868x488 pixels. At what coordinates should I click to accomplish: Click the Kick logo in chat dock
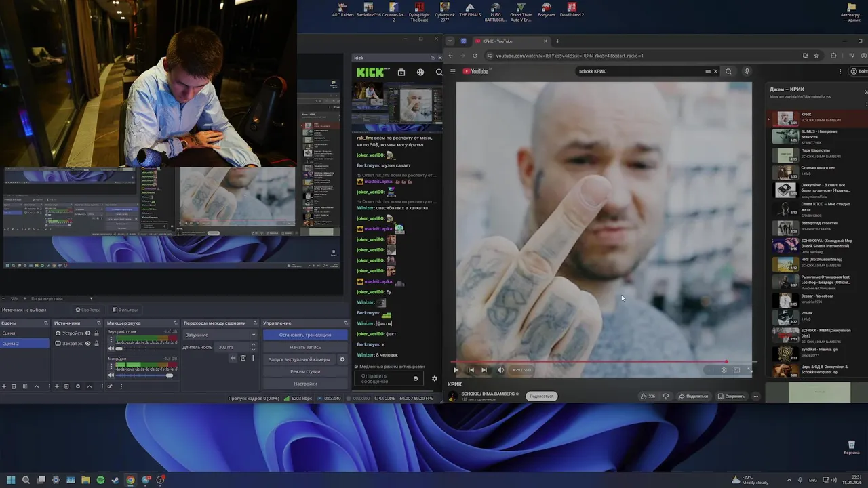[x=372, y=72]
